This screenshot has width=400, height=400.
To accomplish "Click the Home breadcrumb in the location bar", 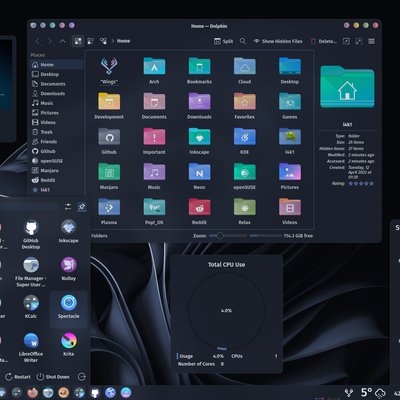I will click(123, 41).
